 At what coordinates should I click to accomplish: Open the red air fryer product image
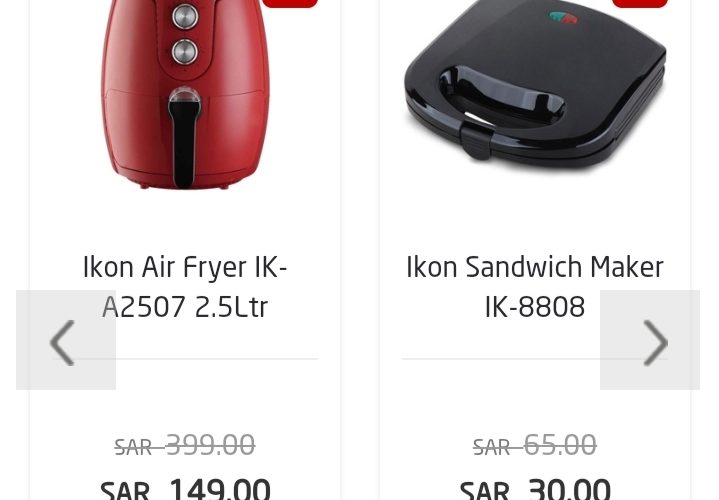[x=185, y=94]
